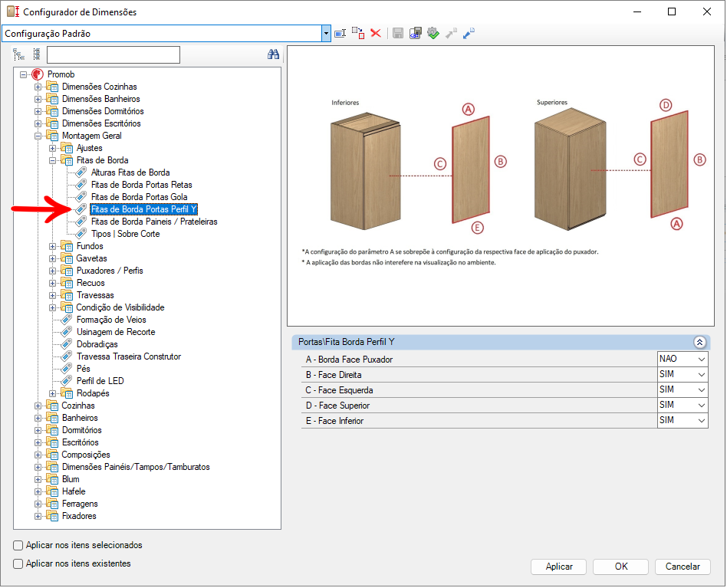This screenshot has width=727, height=588.
Task: Click the save-as-XML export icon
Action: (416, 34)
